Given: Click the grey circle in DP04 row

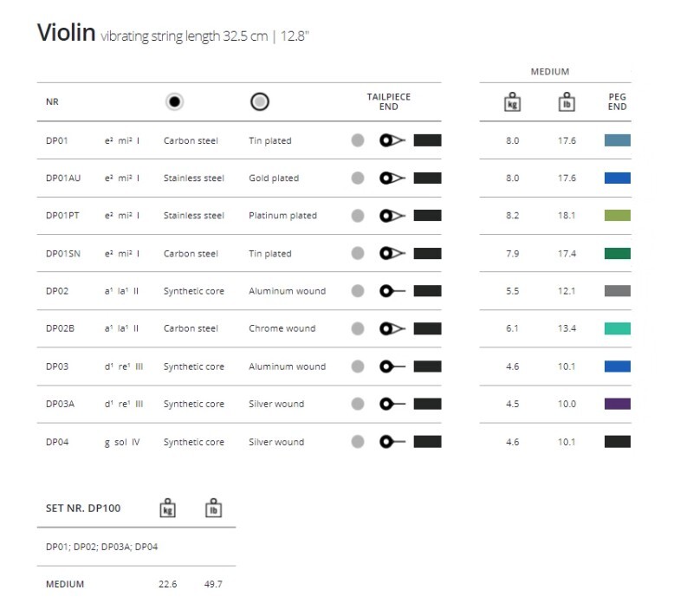Looking at the screenshot, I should [358, 442].
